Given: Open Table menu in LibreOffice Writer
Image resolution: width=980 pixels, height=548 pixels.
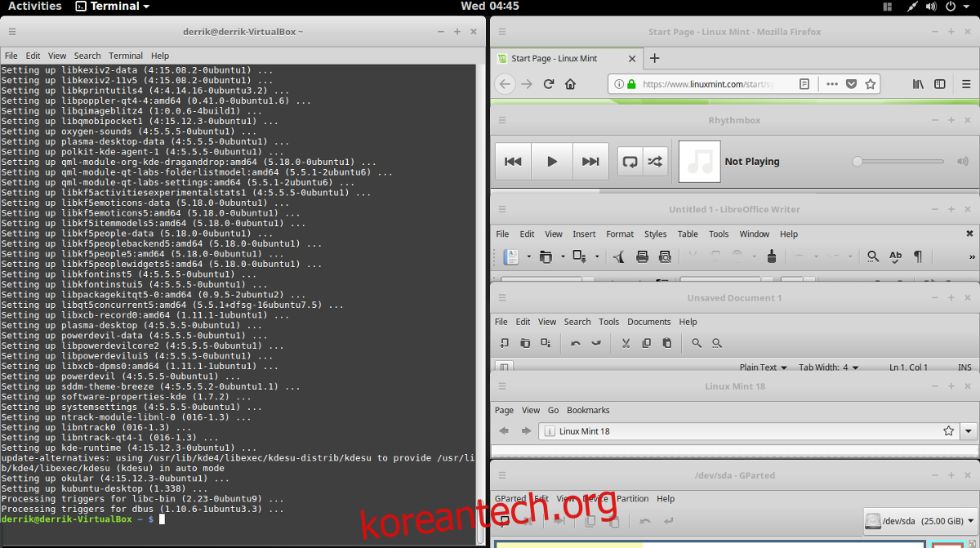Looking at the screenshot, I should (688, 234).
